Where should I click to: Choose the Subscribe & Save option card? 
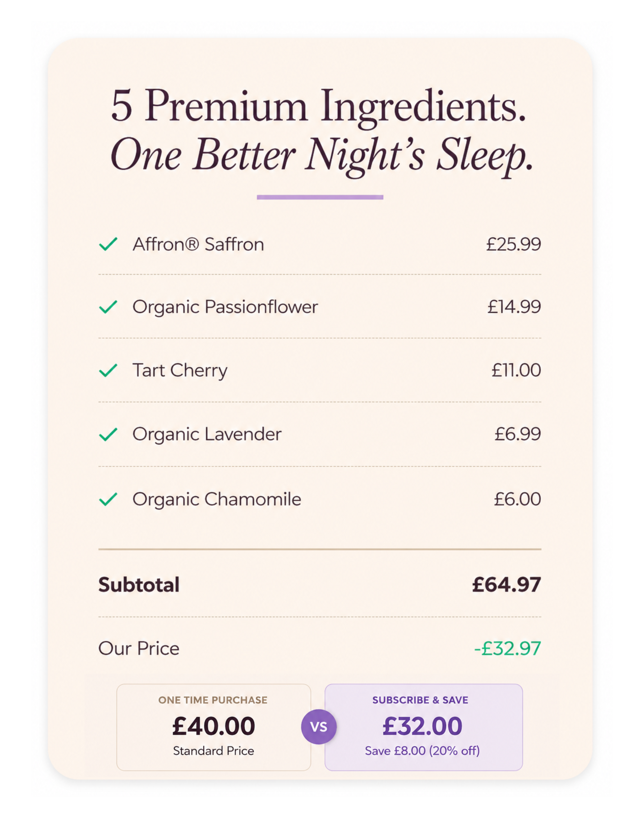coord(424,727)
